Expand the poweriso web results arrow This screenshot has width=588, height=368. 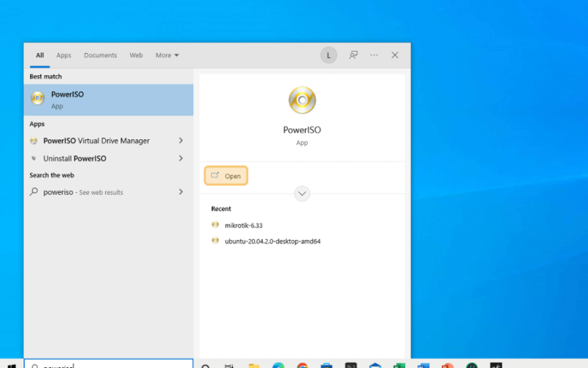[x=181, y=192]
